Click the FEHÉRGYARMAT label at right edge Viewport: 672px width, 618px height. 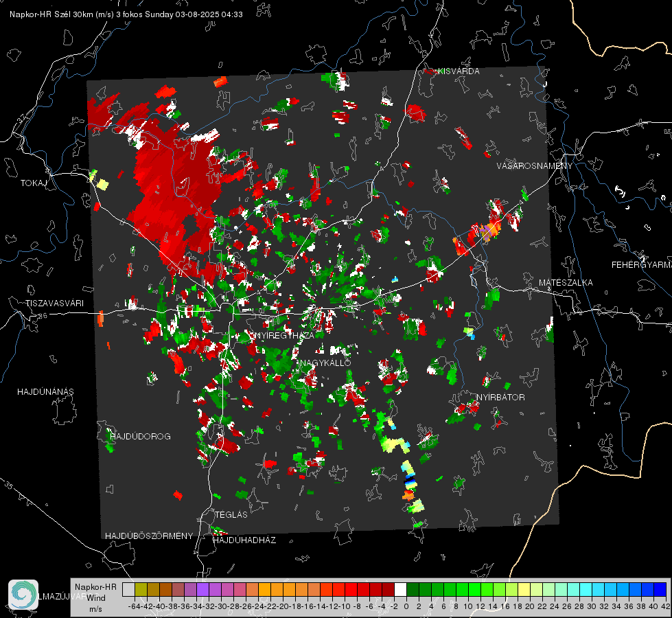tap(641, 265)
